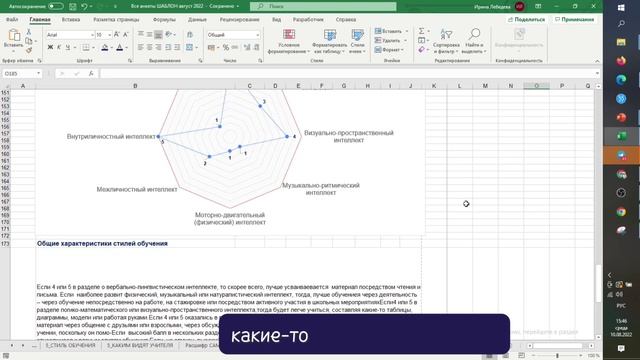
Task: Click the Align text right icon
Action: [x=158, y=48]
